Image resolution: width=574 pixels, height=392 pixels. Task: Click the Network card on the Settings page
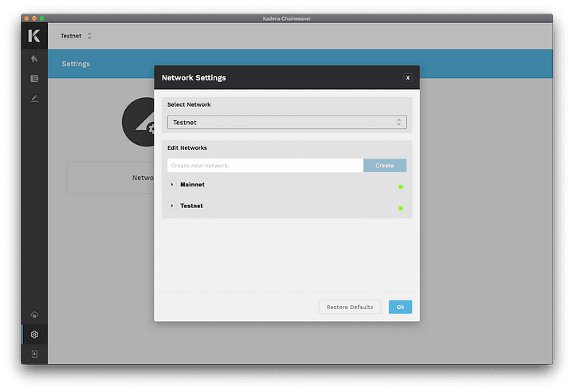point(111,178)
